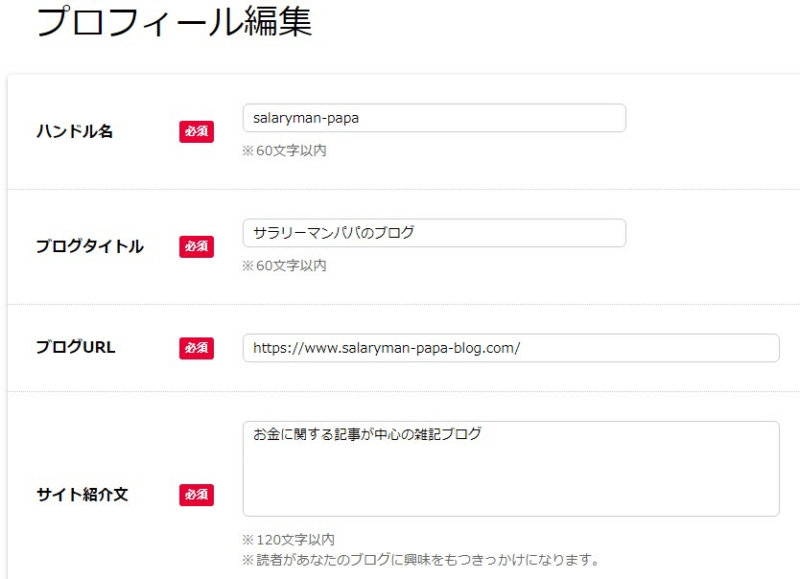Click the ハンドル名 label
The height and width of the screenshot is (579, 800).
click(x=74, y=132)
